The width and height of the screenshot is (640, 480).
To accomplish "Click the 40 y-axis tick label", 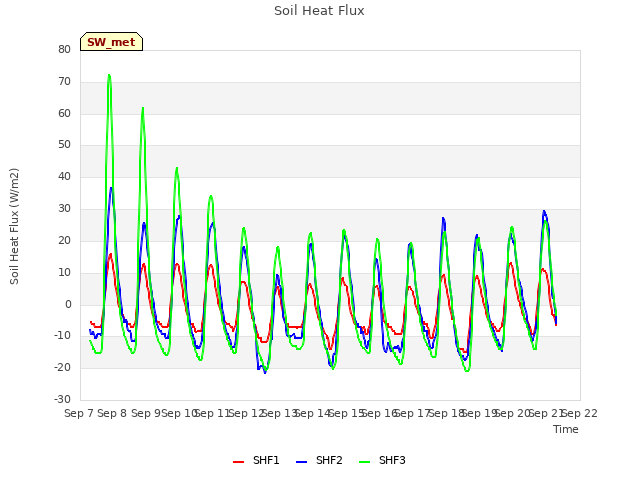I will (64, 177).
